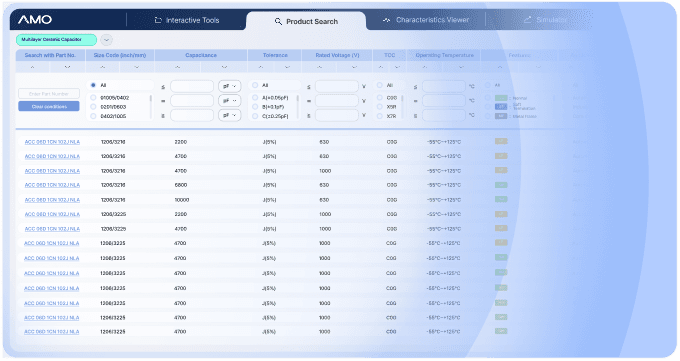The image size is (680, 361).
Task: Select size code 0201/0603
Action: 93,107
